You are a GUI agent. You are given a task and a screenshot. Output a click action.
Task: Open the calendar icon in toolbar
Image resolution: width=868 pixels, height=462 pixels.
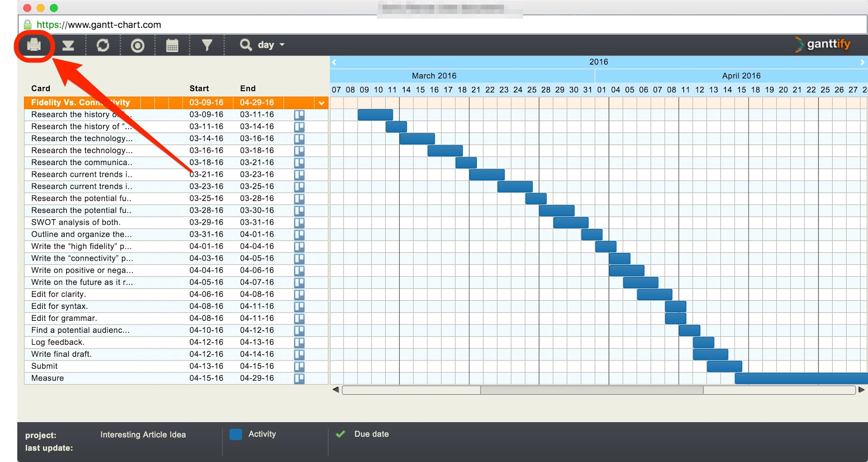pyautogui.click(x=172, y=46)
